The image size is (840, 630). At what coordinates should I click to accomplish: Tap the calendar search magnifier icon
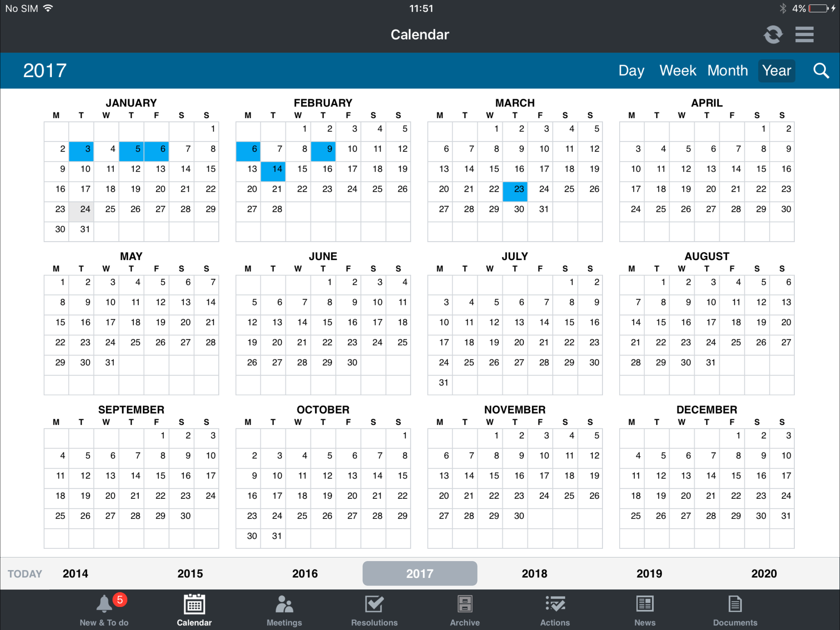pyautogui.click(x=820, y=71)
